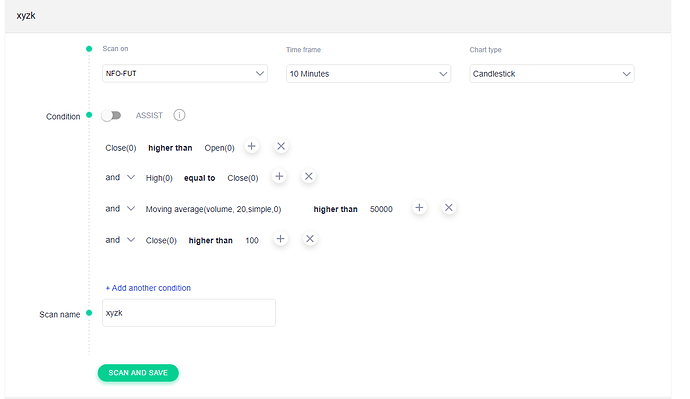Click the High(0) operand

(x=159, y=178)
